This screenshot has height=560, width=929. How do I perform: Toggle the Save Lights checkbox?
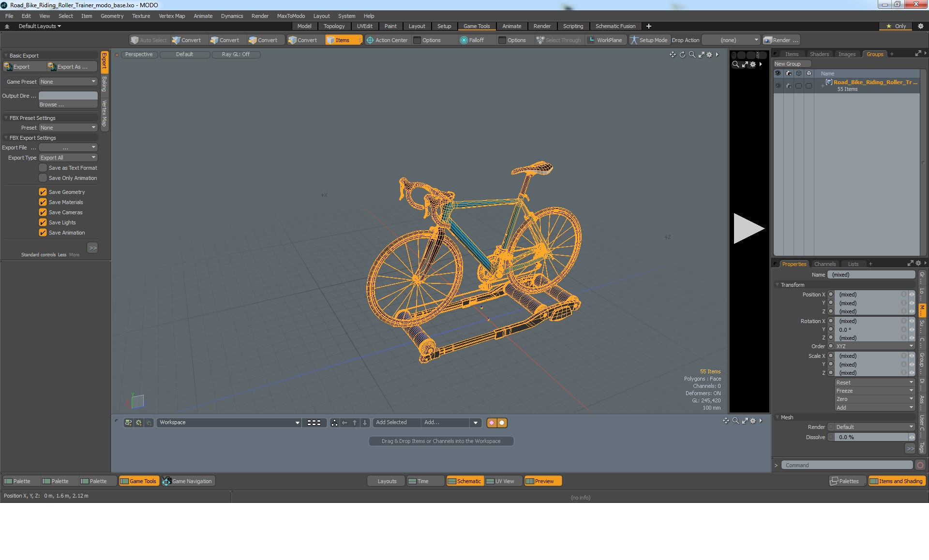[43, 222]
